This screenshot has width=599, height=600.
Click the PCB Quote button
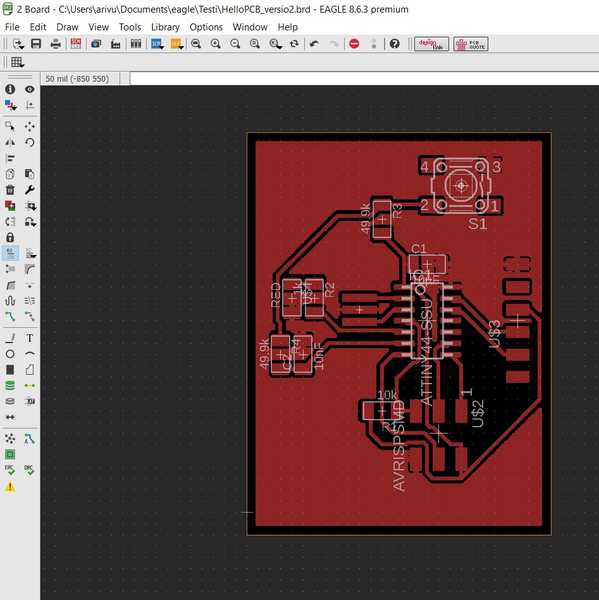click(471, 44)
